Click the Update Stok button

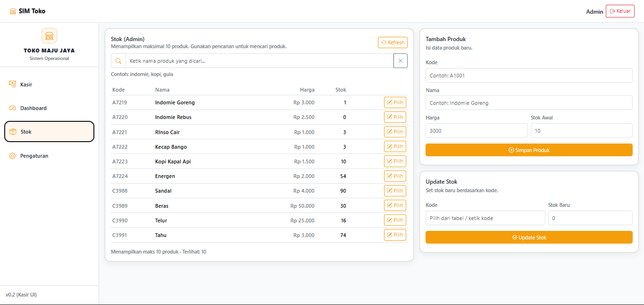coord(529,237)
